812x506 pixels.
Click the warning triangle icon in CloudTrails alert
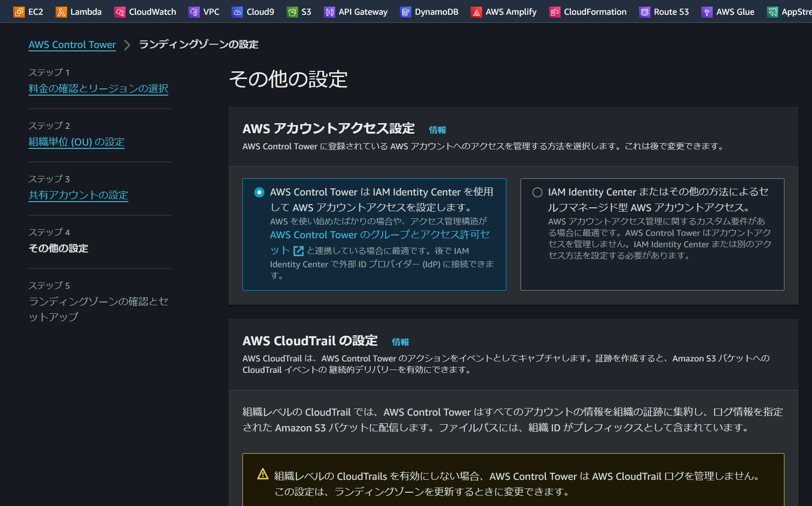[x=263, y=474]
